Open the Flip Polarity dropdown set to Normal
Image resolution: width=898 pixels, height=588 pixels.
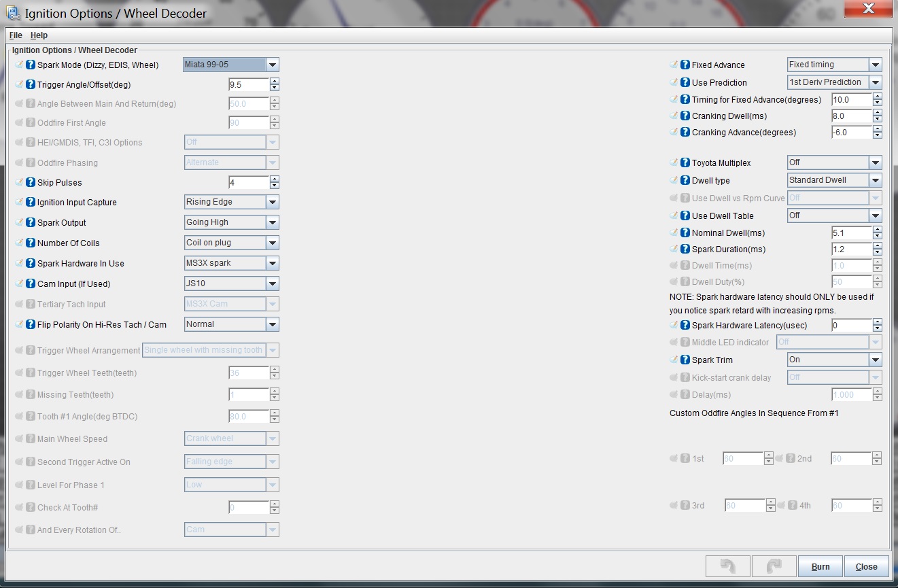(232, 324)
